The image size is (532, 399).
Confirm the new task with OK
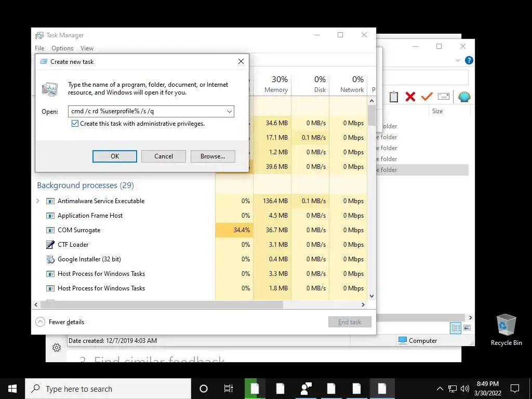115,156
